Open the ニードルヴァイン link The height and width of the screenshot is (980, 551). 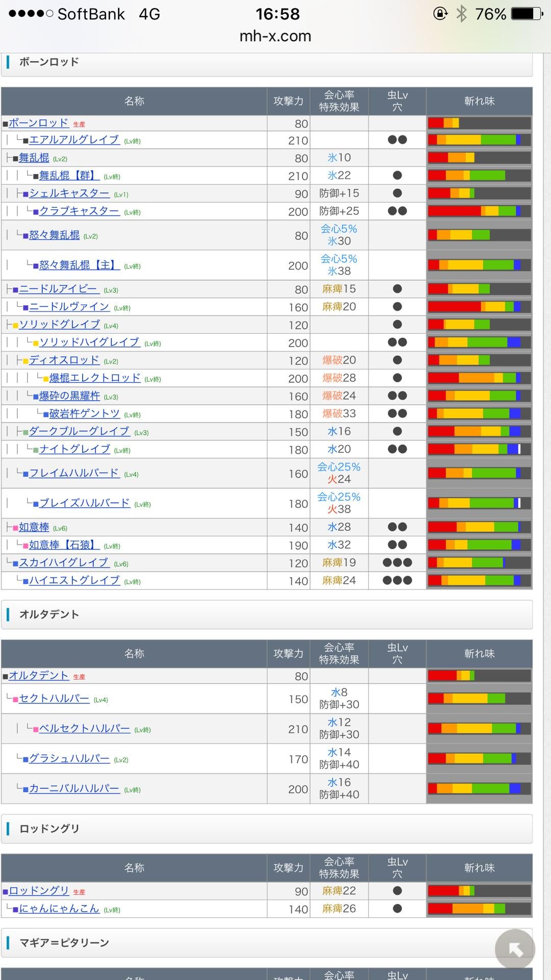(x=69, y=307)
